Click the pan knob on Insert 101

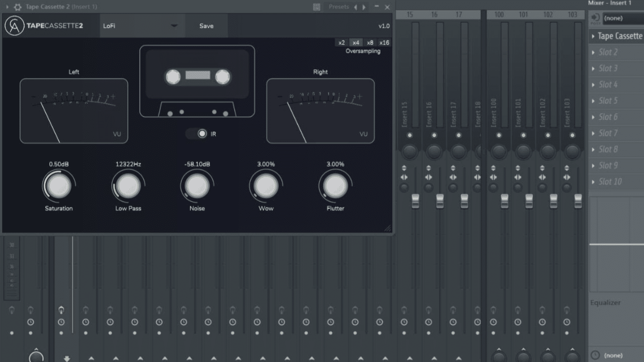(524, 152)
